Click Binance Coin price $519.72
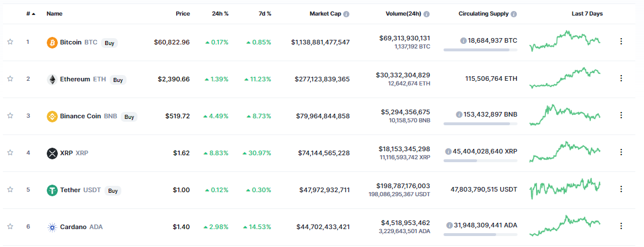This screenshot has width=644, height=247. (177, 115)
